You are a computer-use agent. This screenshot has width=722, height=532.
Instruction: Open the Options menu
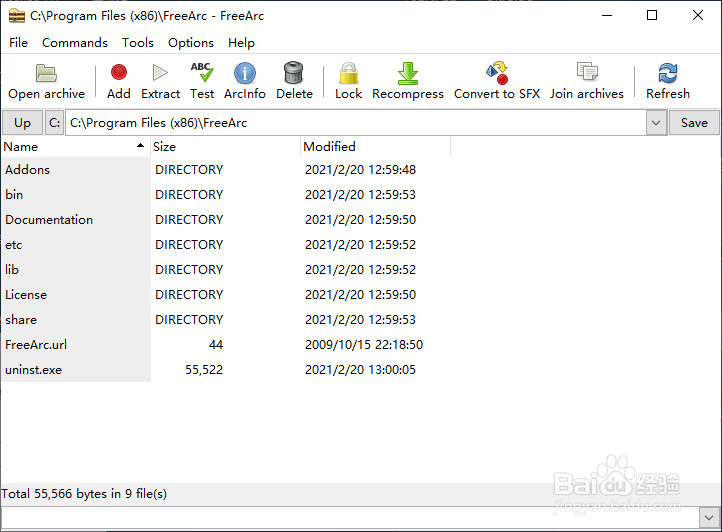[191, 43]
